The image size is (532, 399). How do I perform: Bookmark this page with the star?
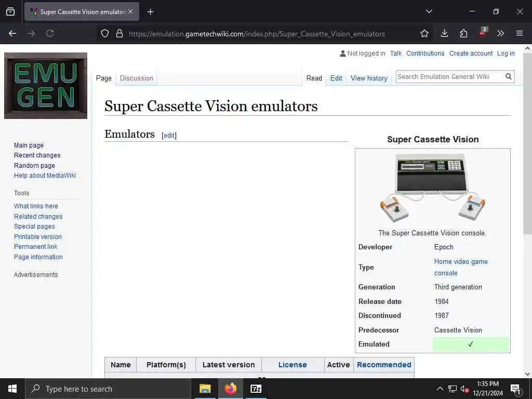tap(424, 33)
